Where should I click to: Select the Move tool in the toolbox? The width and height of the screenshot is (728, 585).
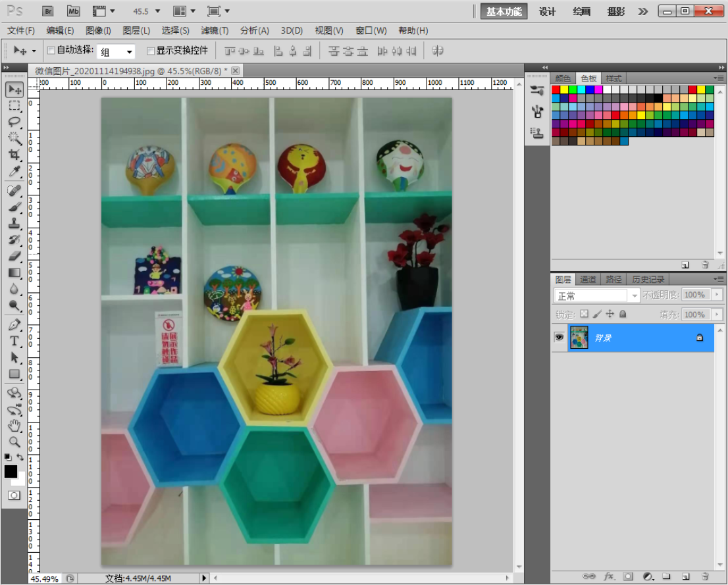[x=14, y=89]
